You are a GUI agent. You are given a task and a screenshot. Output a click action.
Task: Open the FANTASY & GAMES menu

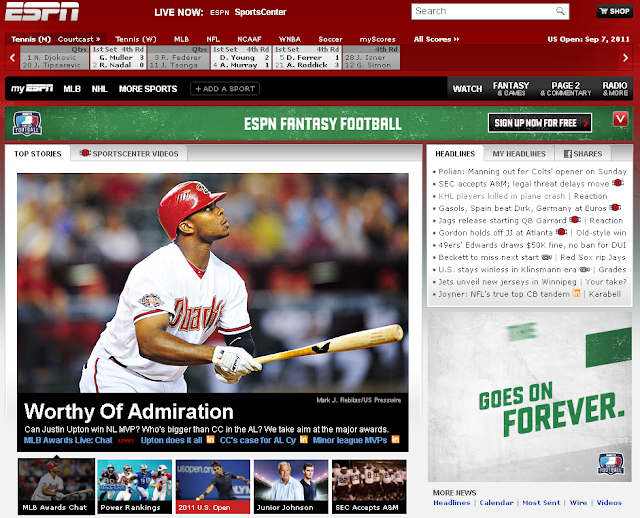pos(511,89)
